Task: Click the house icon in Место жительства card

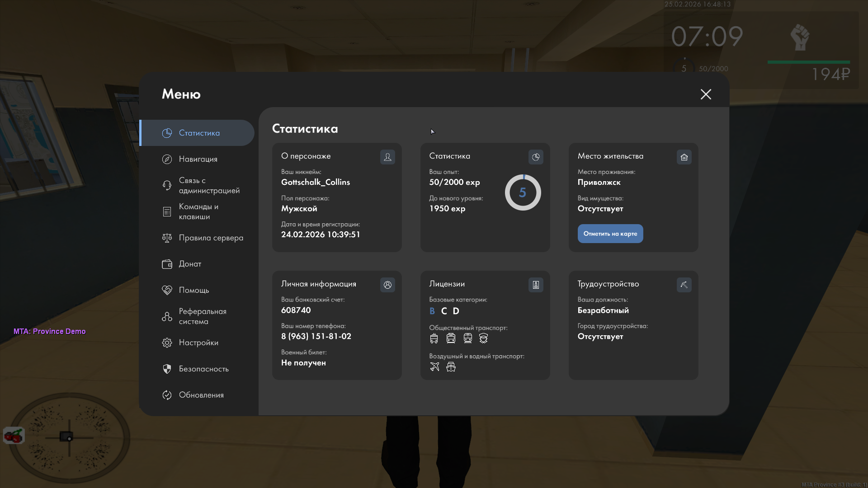Action: [684, 157]
